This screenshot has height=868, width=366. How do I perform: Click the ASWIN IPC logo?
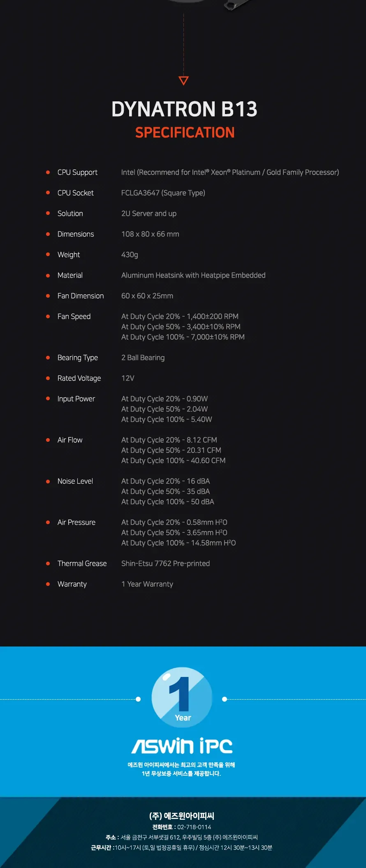point(182,746)
